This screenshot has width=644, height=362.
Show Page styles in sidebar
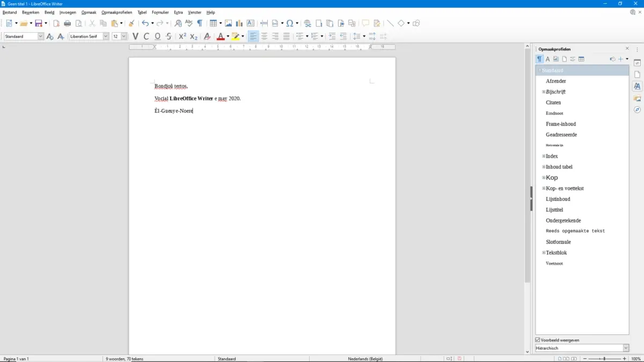(565, 59)
